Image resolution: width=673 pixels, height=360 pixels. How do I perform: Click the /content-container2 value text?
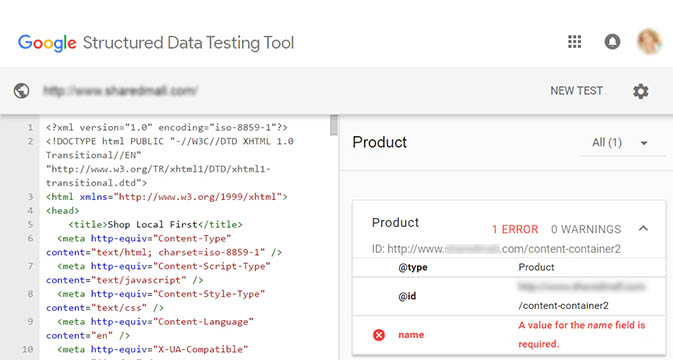pyautogui.click(x=564, y=306)
